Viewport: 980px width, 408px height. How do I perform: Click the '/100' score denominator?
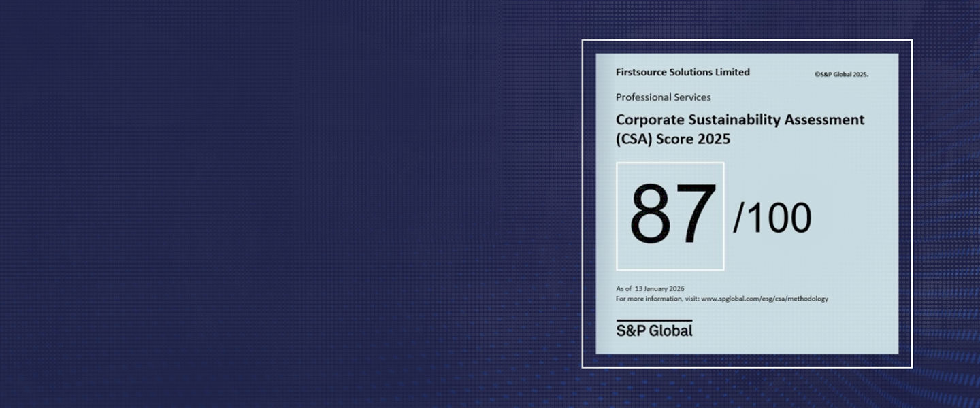click(x=772, y=218)
